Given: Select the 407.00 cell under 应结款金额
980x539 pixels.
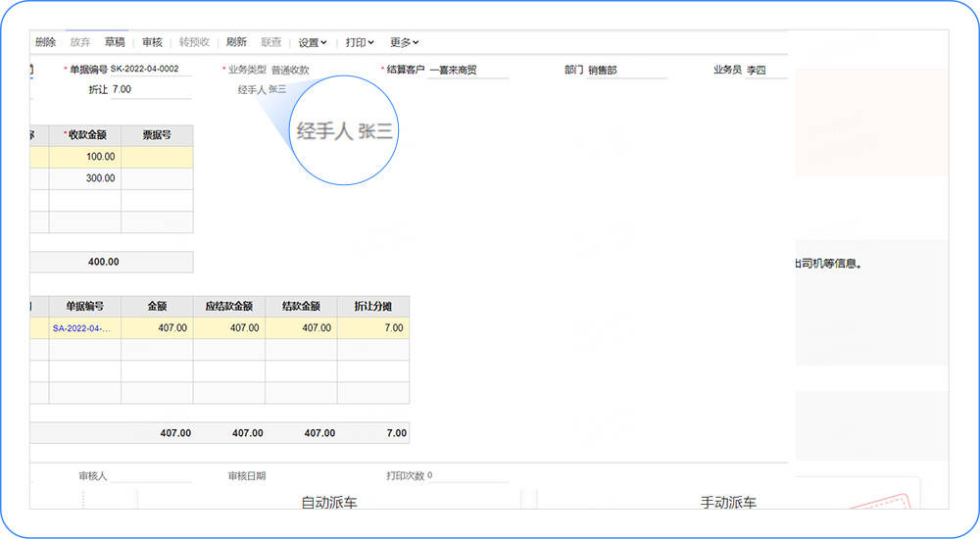Looking at the screenshot, I should pyautogui.click(x=228, y=328).
